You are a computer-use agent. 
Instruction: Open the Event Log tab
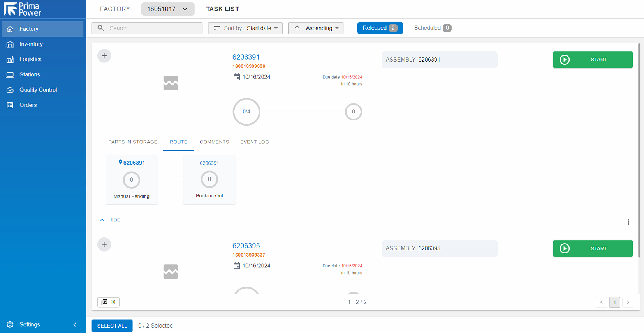tap(254, 142)
